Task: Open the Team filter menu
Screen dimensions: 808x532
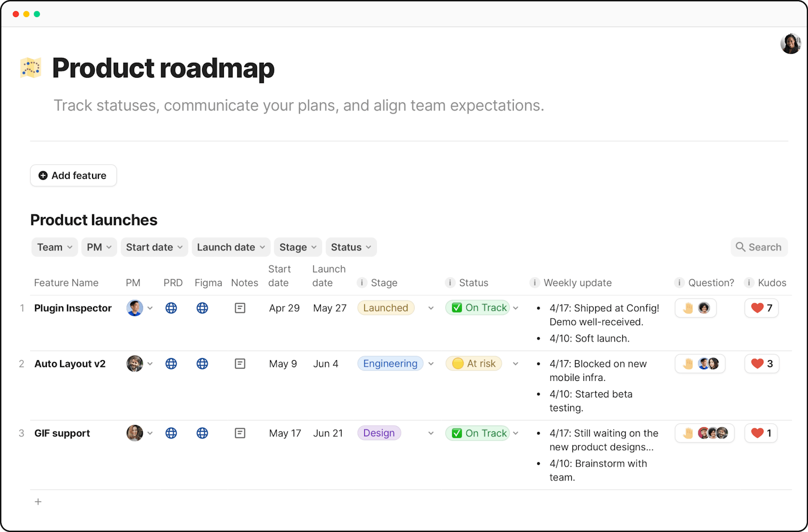Action: [x=55, y=247]
